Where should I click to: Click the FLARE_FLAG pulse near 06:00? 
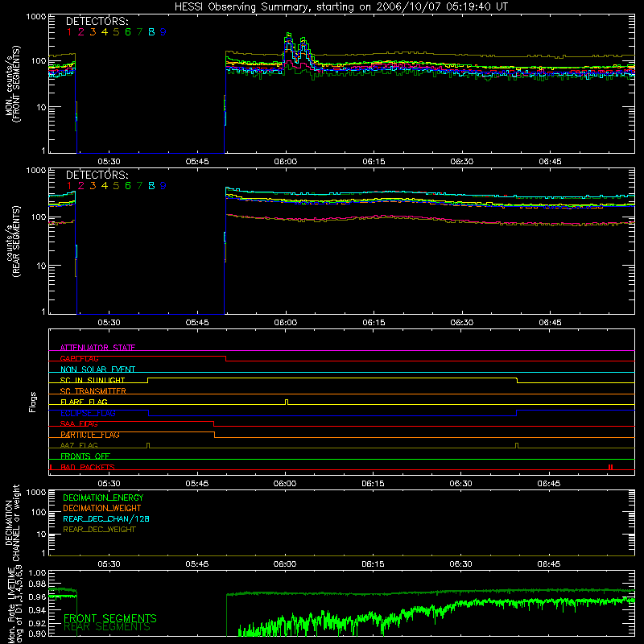point(287,402)
